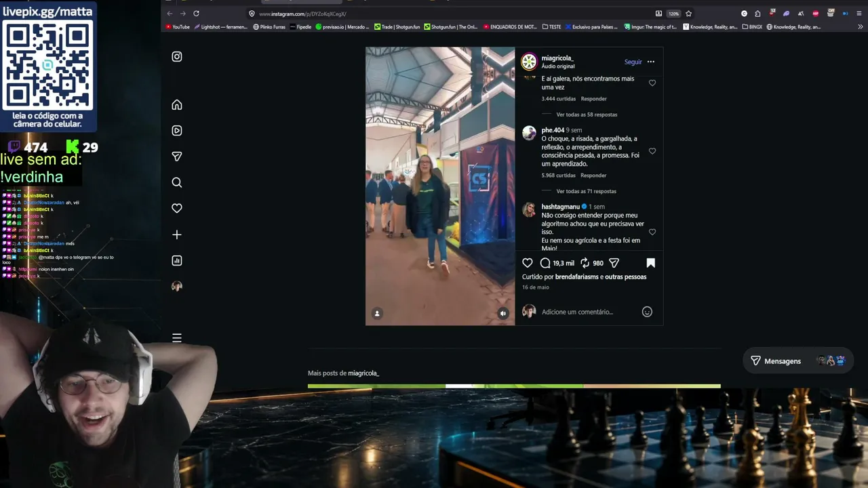868x488 pixels.
Task: Click the '16 de maio' post date
Action: [x=536, y=287]
